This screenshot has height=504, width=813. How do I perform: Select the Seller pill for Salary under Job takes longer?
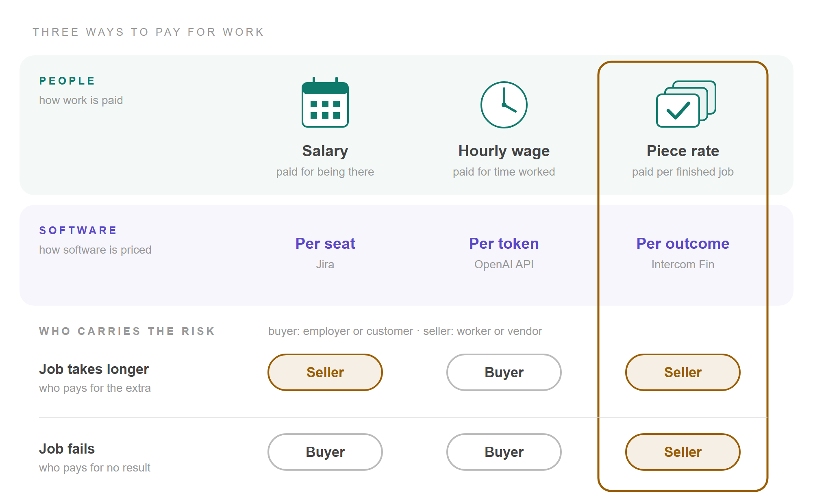coord(325,372)
